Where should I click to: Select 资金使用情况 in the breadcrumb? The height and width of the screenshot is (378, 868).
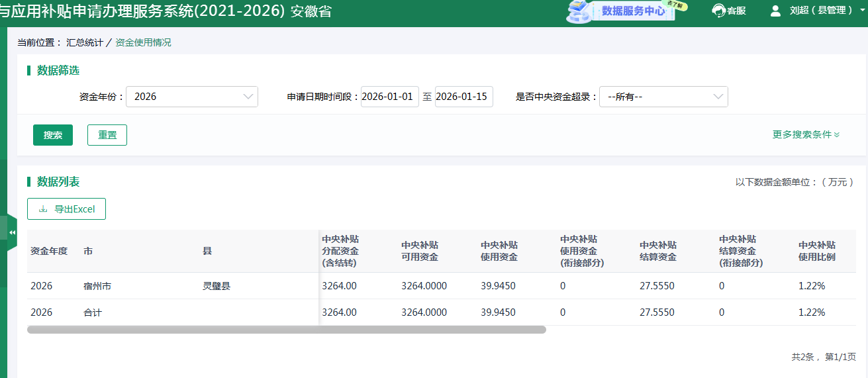[143, 42]
